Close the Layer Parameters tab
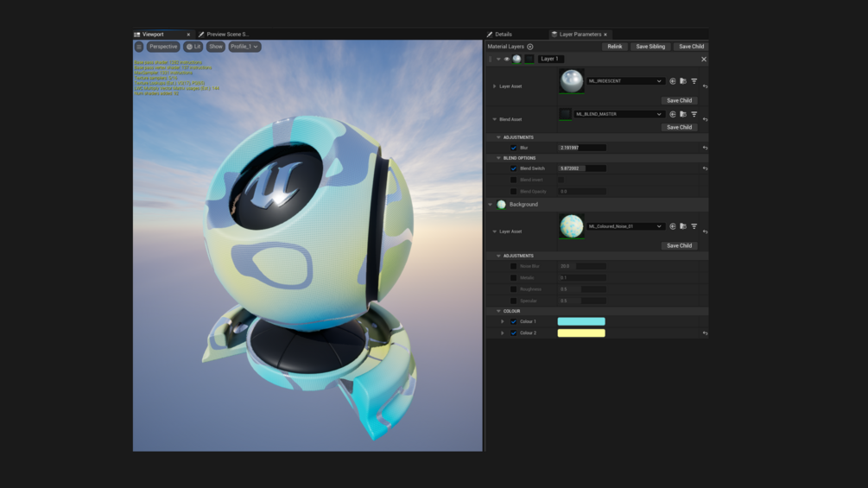Image resolution: width=868 pixels, height=488 pixels. point(605,35)
